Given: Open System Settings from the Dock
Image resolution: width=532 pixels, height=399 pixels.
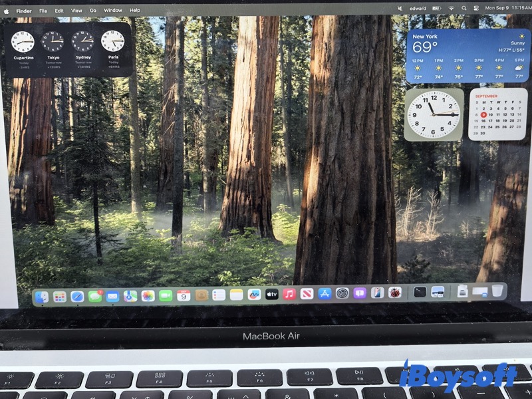Looking at the screenshot, I should (342, 293).
